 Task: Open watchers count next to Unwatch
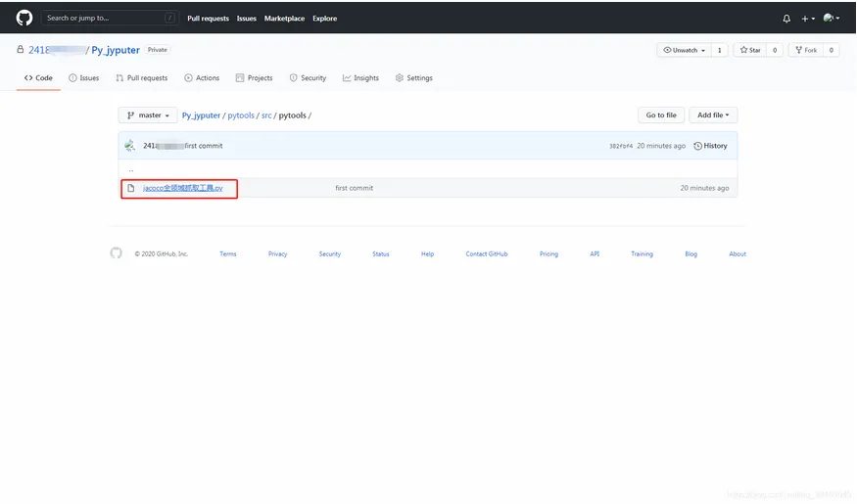click(x=719, y=50)
